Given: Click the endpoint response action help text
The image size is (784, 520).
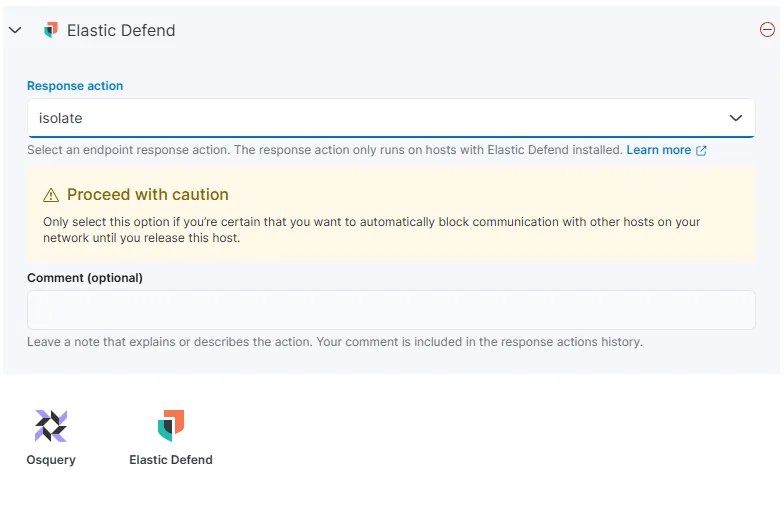Looking at the screenshot, I should (x=324, y=150).
